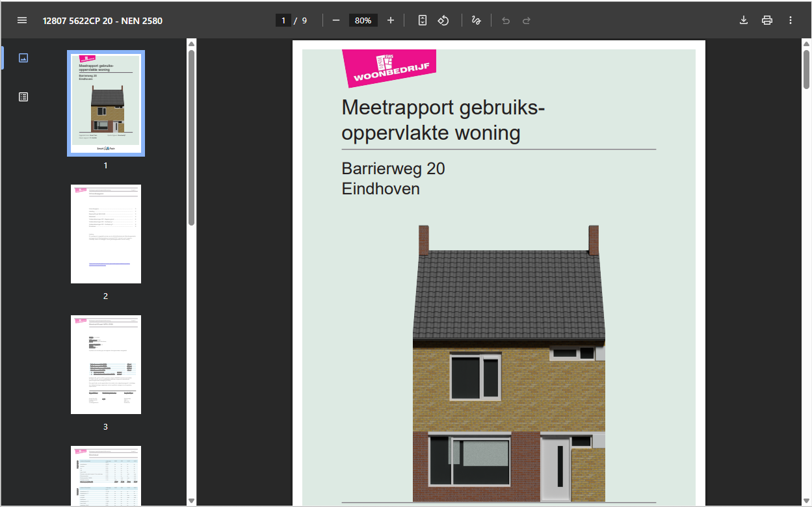Zoom out with the minus control
The height and width of the screenshot is (507, 812).
[x=335, y=20]
